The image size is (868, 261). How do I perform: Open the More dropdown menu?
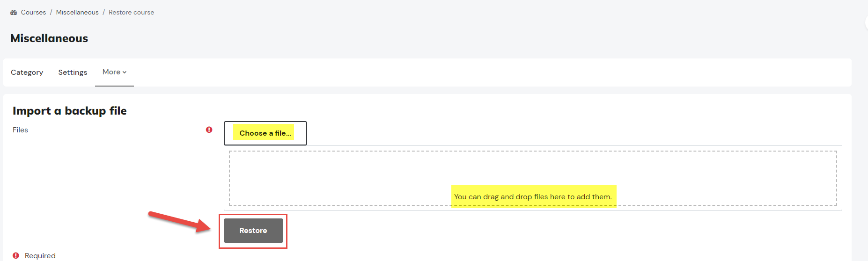click(x=114, y=72)
